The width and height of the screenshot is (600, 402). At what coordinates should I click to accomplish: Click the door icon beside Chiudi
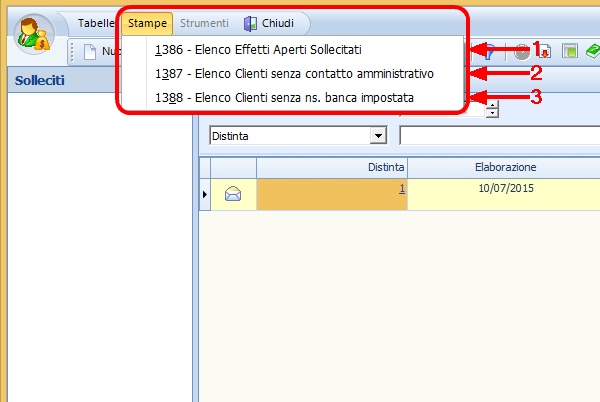pyautogui.click(x=250, y=23)
